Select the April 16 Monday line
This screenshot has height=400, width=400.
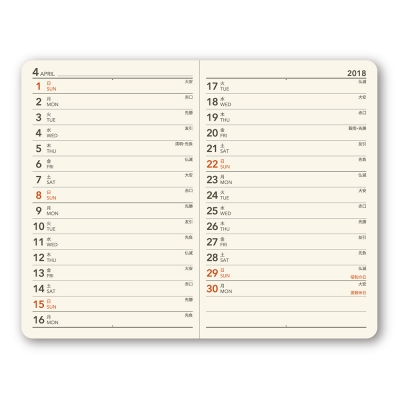[x=113, y=320]
